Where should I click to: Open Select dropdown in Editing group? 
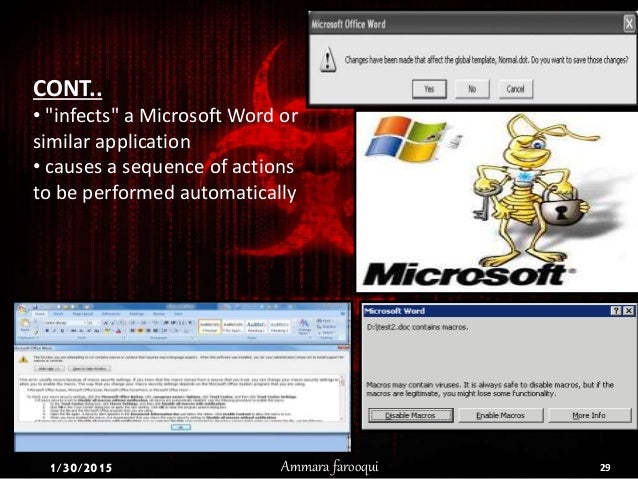click(326, 332)
